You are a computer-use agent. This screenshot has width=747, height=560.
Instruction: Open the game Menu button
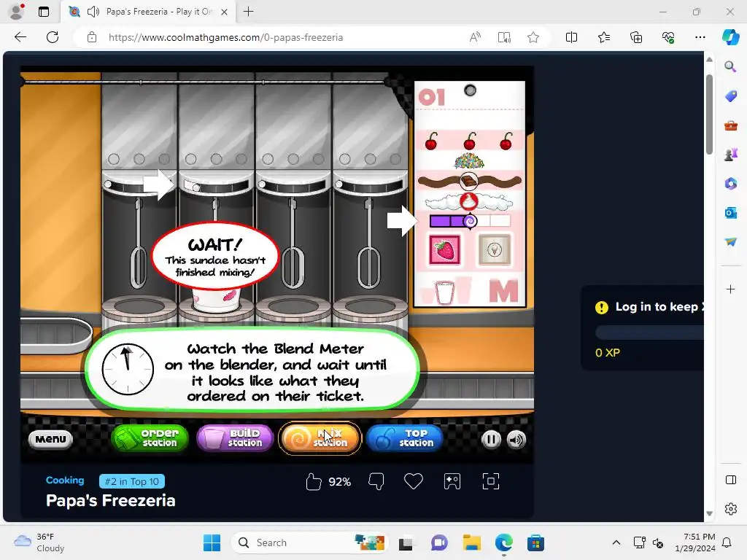point(50,439)
